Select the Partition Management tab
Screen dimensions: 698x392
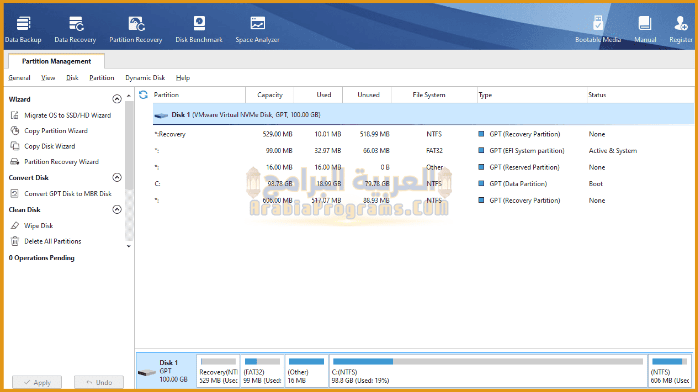coord(57,61)
